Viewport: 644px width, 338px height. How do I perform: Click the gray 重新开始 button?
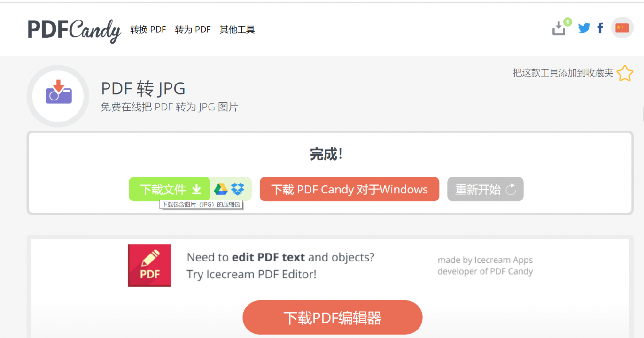(485, 189)
